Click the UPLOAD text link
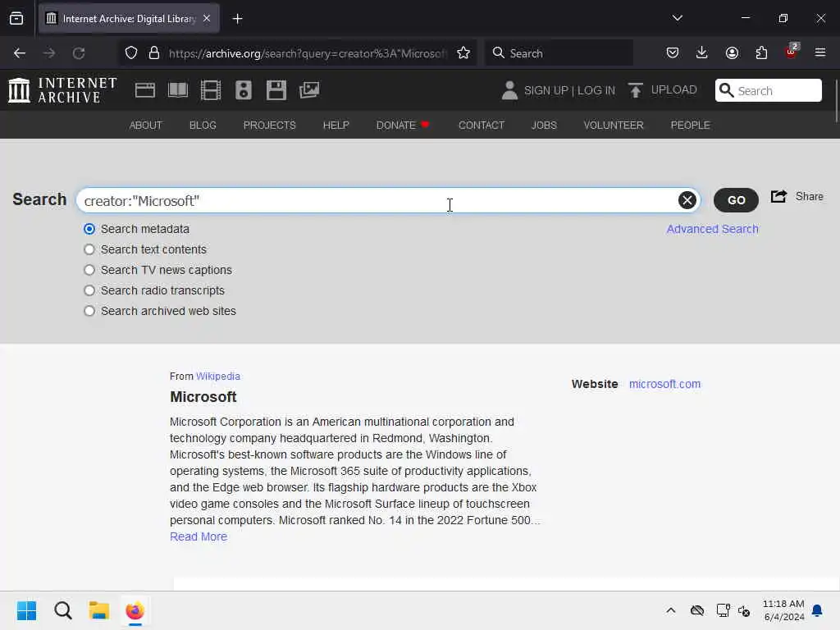Screen dimensions: 840x630 pos(674,90)
